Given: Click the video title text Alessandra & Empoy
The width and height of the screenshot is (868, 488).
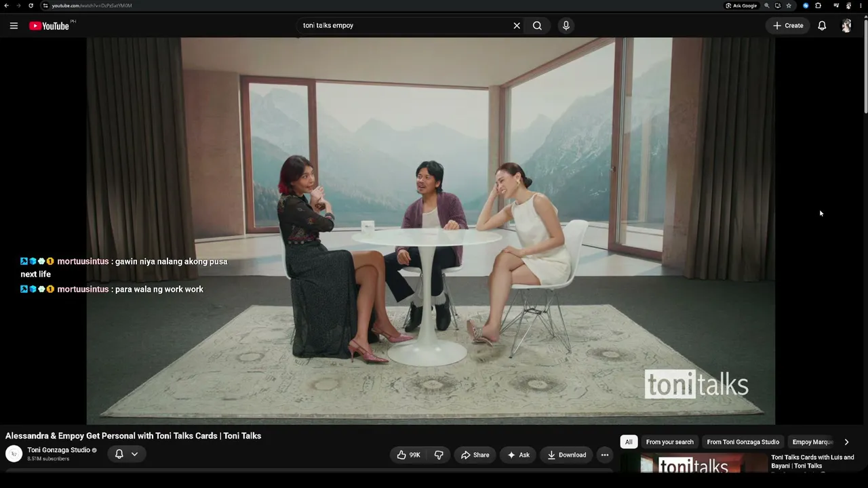Looking at the screenshot, I should tap(134, 436).
